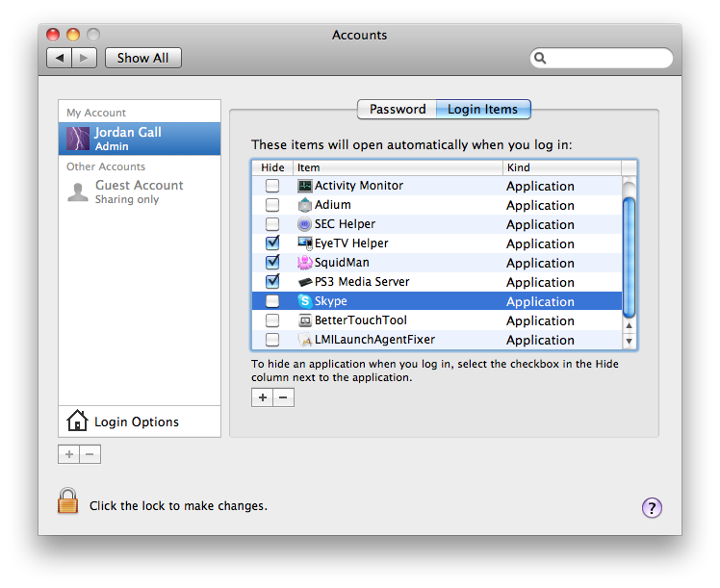Check Hide box for LMILaunchAgentFixer

pyautogui.click(x=272, y=340)
